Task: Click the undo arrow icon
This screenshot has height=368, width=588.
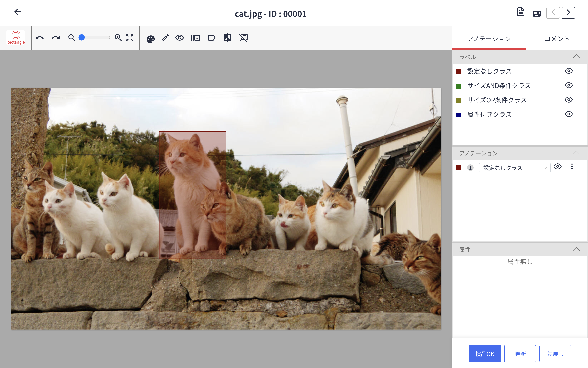Action: [39, 38]
